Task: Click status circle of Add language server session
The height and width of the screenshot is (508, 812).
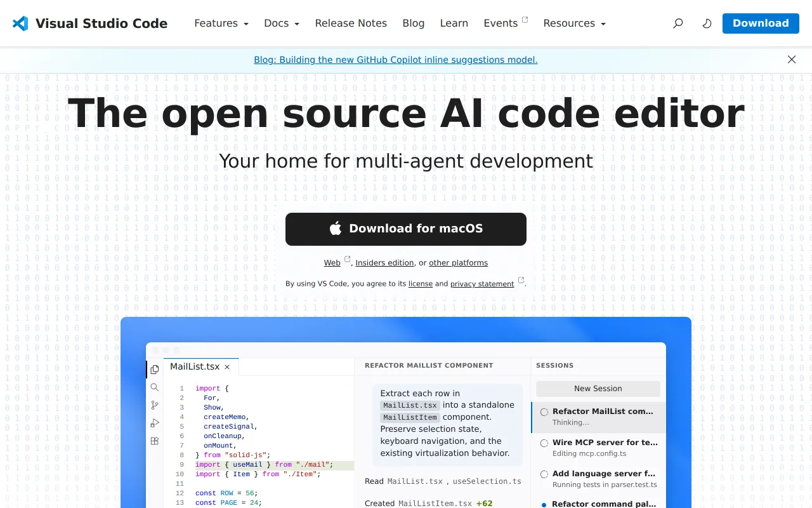Action: pos(544,474)
